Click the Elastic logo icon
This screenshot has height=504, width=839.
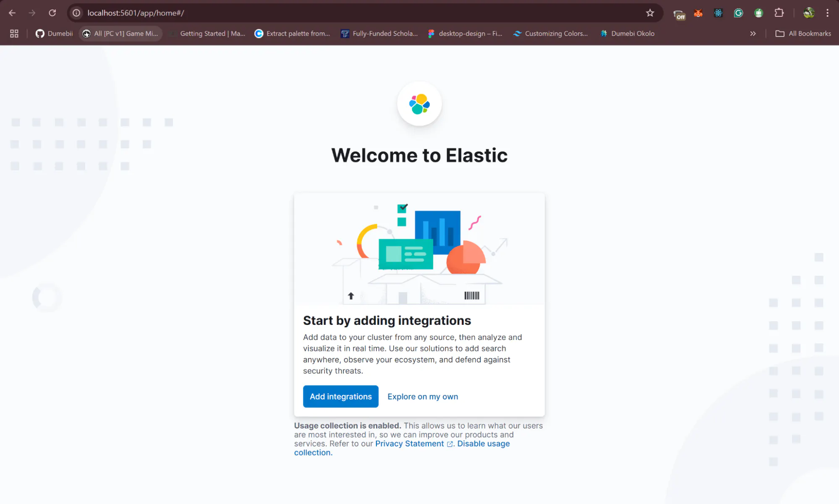click(x=419, y=104)
